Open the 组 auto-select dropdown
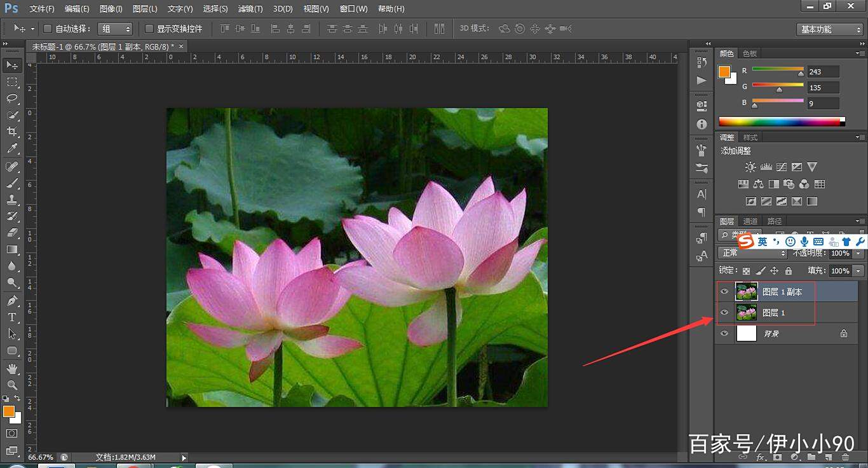The height and width of the screenshot is (468, 868). pos(115,29)
